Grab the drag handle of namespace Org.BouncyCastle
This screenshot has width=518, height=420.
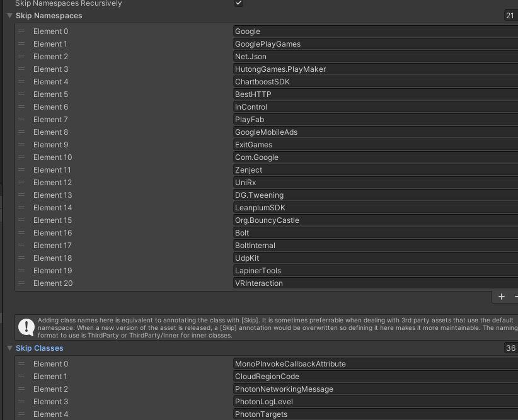21,220
